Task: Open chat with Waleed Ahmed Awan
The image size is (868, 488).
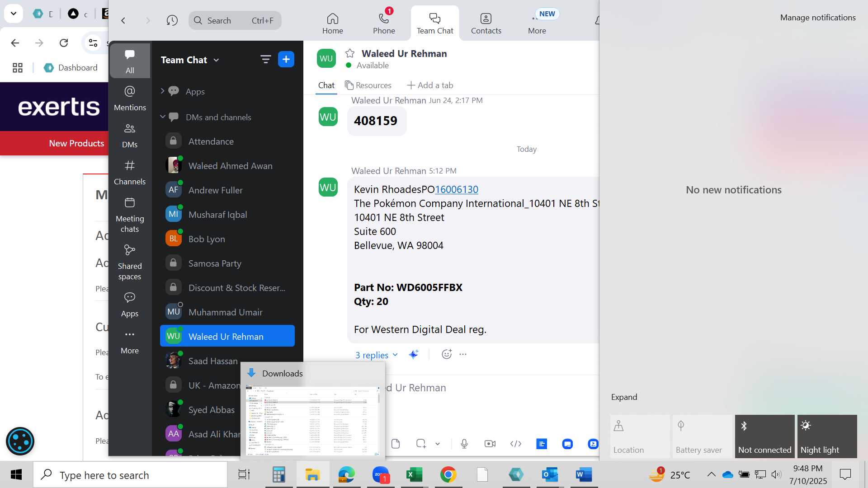Action: coord(227,166)
